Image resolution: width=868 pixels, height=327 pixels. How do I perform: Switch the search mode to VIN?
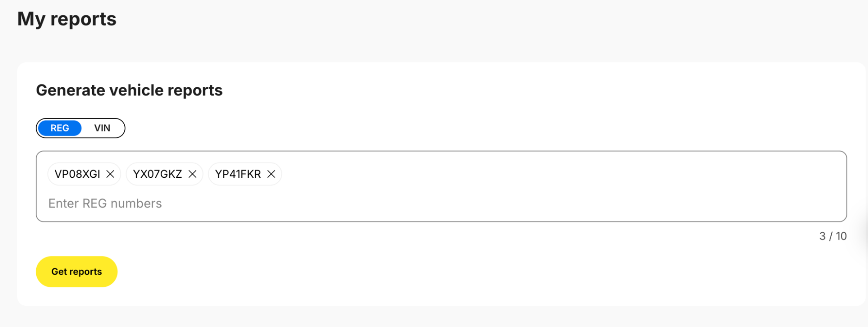[x=102, y=128]
